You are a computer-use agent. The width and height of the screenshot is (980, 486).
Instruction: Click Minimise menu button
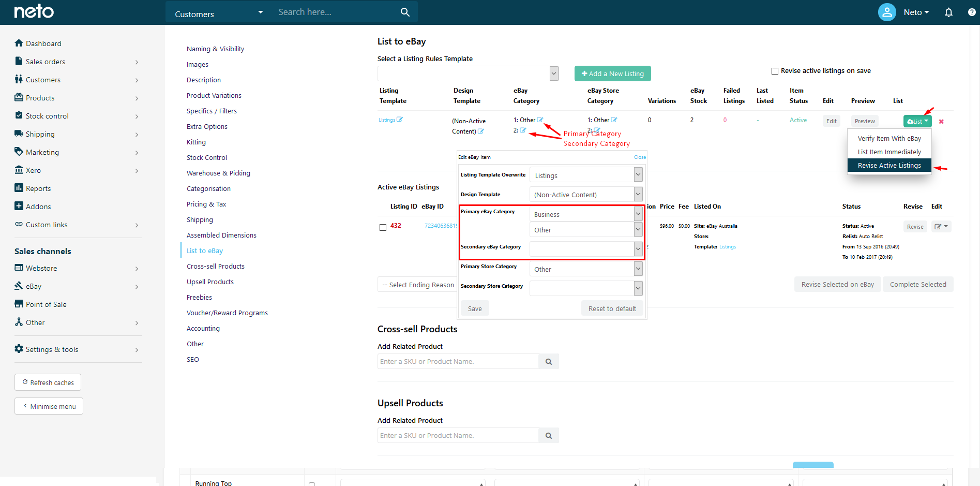pyautogui.click(x=49, y=406)
